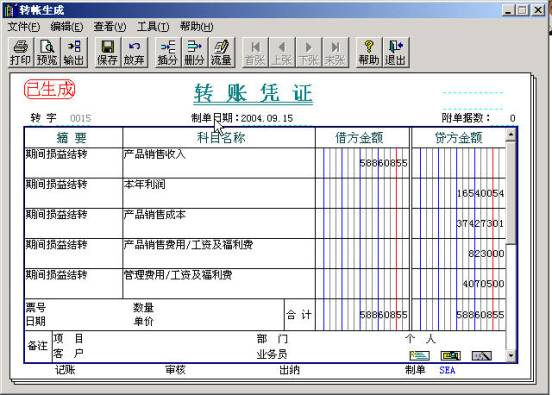Click the voucher table scrollbar up arrow
Image resolution: width=552 pixels, height=395 pixels.
(511, 134)
